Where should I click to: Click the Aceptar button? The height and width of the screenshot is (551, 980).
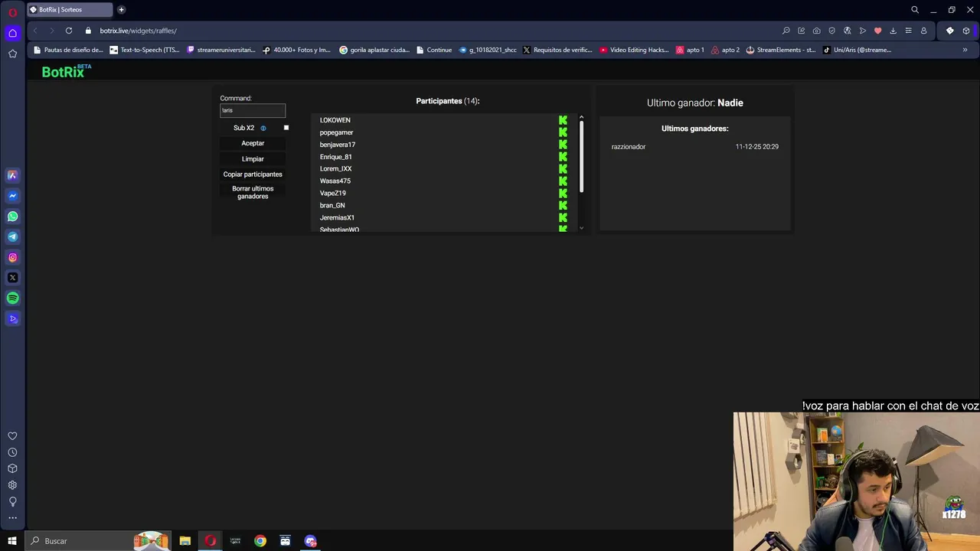pos(253,143)
